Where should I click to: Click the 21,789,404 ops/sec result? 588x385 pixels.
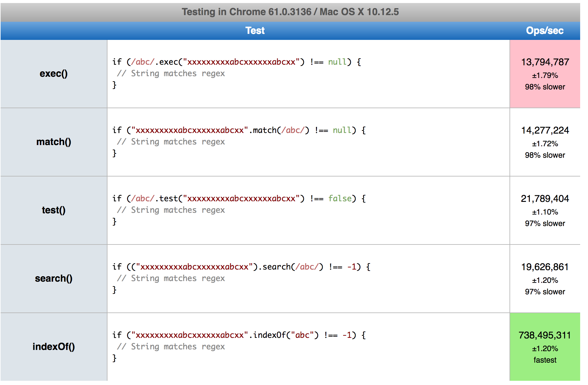[545, 199]
